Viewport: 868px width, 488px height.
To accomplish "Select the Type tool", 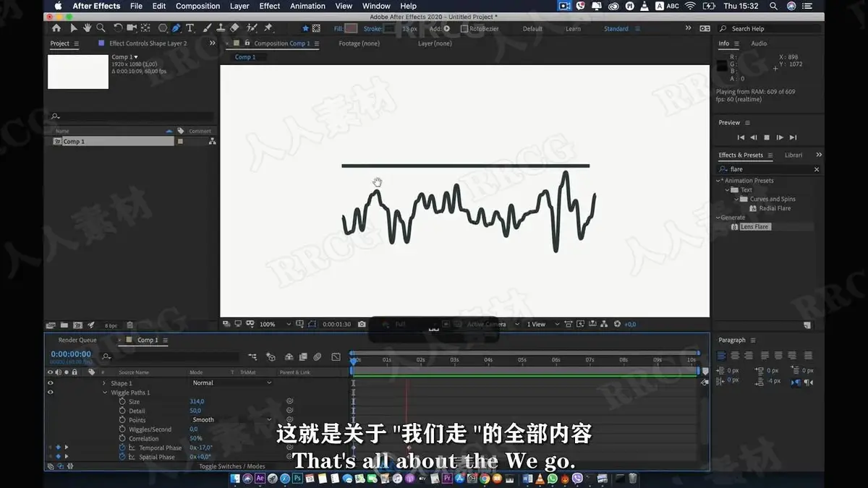I will coord(190,28).
